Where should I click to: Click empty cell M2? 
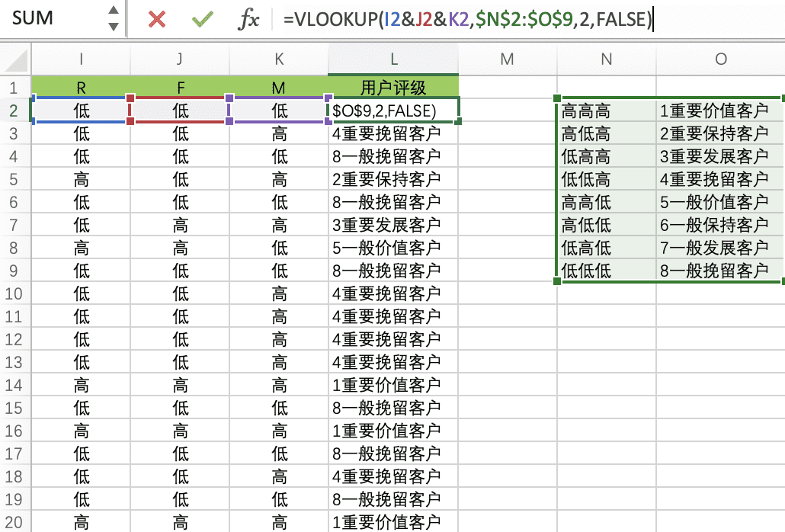[507, 110]
